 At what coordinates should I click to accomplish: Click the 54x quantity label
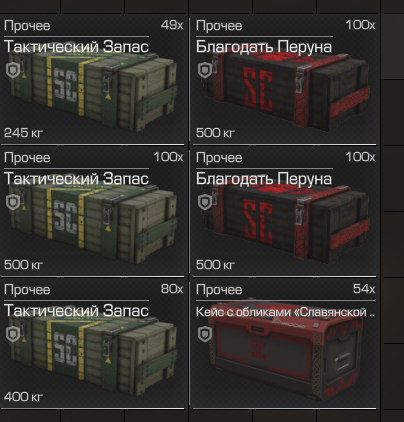(364, 289)
